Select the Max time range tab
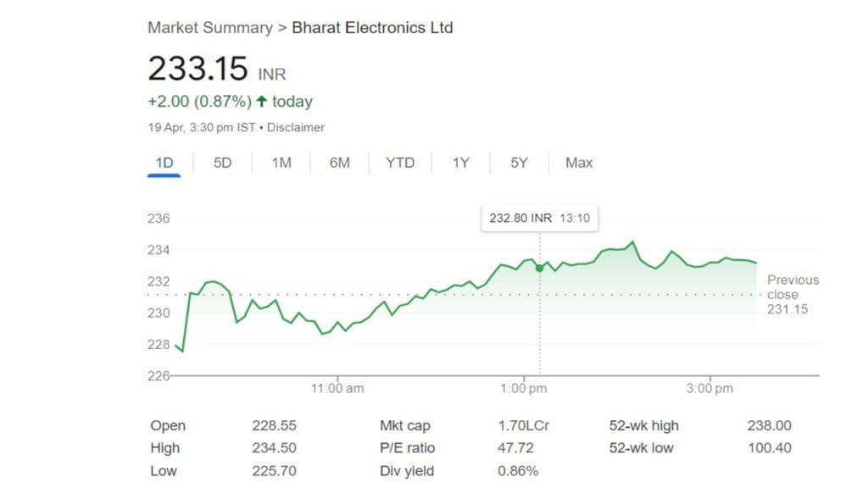This screenshot has height=488, width=868. (579, 163)
